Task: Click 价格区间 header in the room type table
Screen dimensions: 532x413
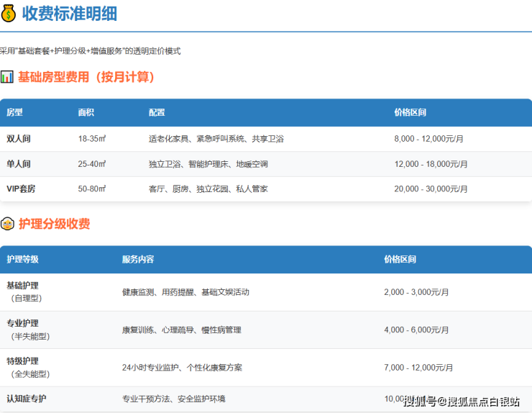Action: coord(411,112)
